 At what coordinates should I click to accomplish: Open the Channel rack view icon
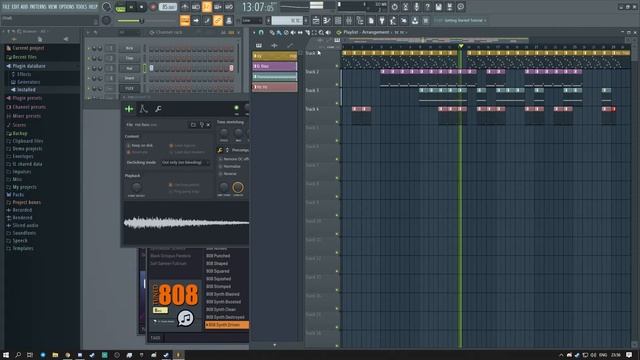(x=338, y=20)
